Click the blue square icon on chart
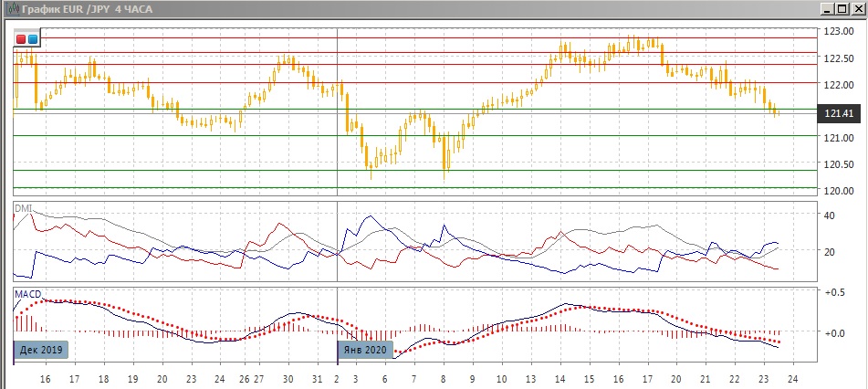868x389 pixels. click(33, 39)
